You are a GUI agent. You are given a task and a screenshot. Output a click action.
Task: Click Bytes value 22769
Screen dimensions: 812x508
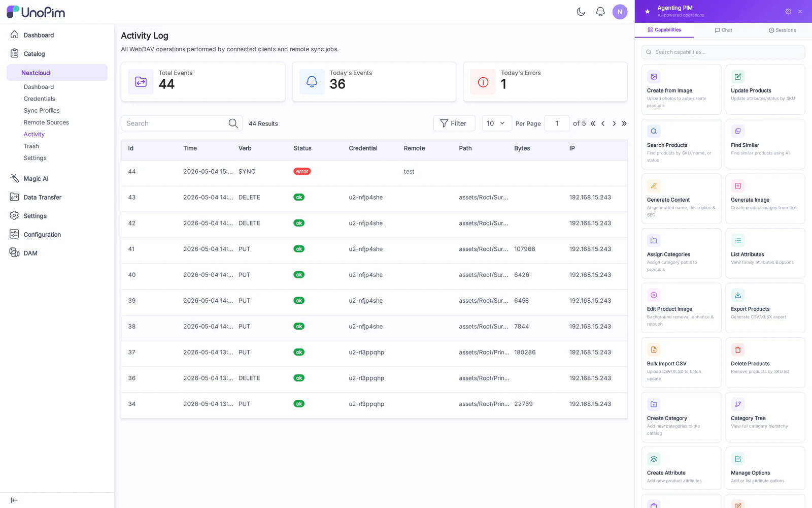pyautogui.click(x=523, y=404)
